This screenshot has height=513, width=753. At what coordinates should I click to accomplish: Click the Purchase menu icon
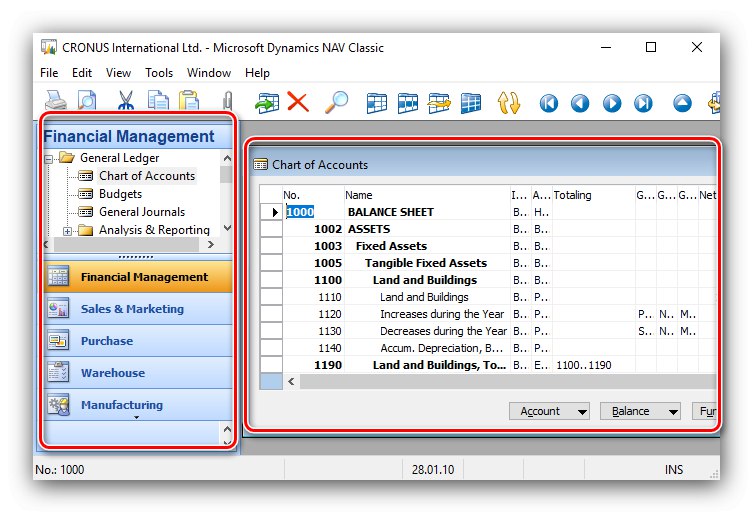click(x=58, y=341)
